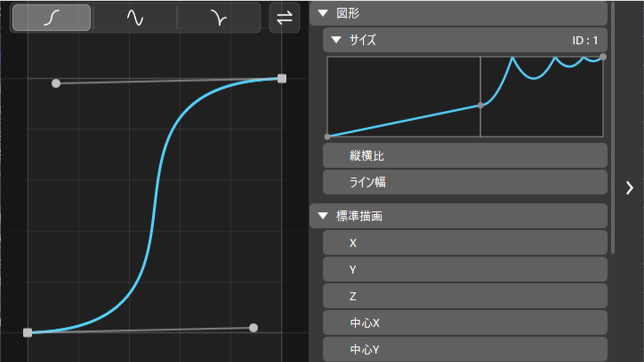
Task: Click the end point of サイズ graph
Action: click(603, 57)
